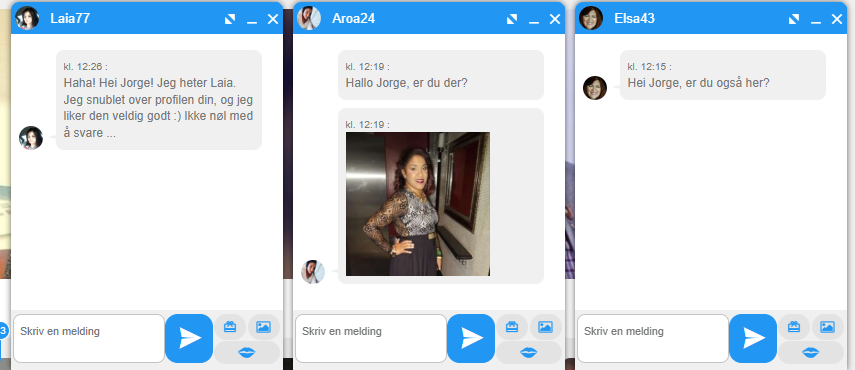The height and width of the screenshot is (370, 855).
Task: Expand the Aroa24 chat window
Action: pos(512,19)
